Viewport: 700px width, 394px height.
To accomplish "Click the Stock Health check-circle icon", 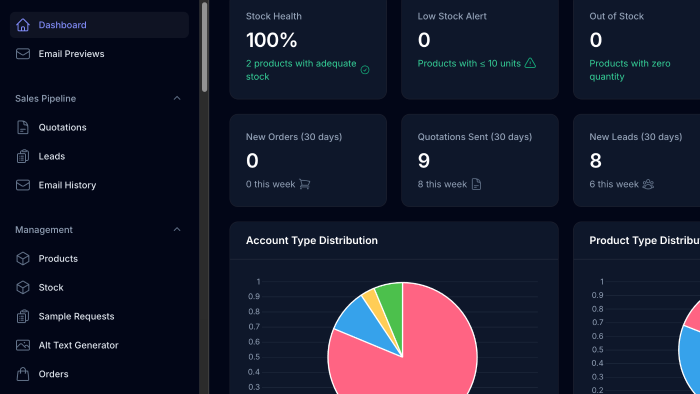I will pos(365,70).
